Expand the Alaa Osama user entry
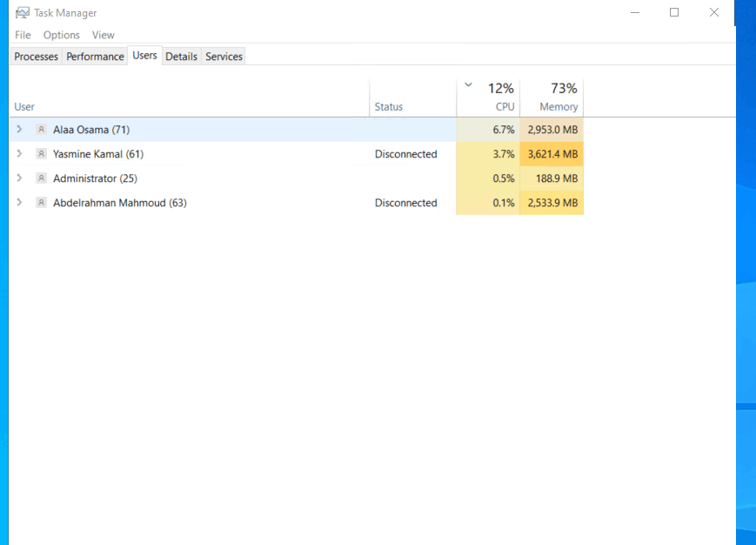 tap(19, 129)
